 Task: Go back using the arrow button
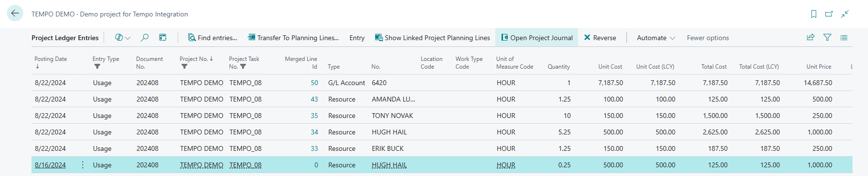coord(15,14)
